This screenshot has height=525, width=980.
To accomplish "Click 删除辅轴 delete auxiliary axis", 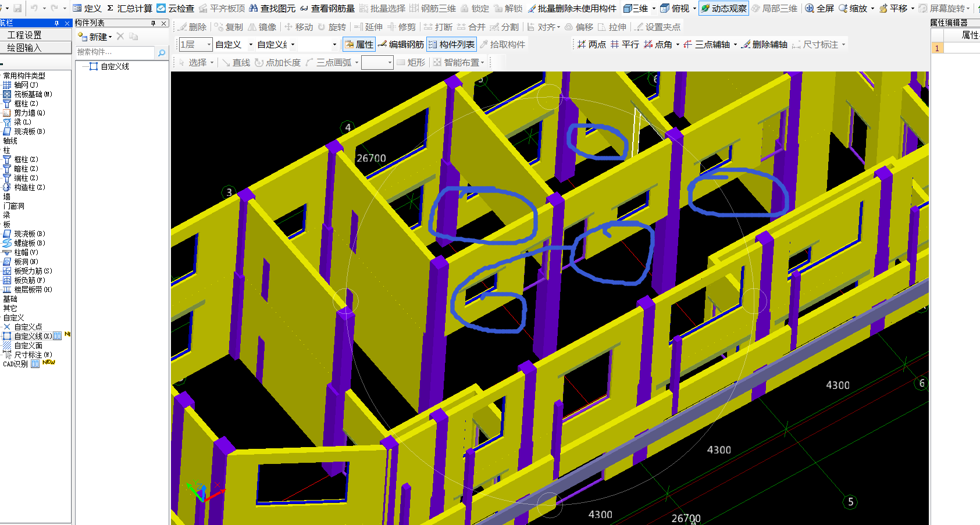I will pyautogui.click(x=764, y=44).
